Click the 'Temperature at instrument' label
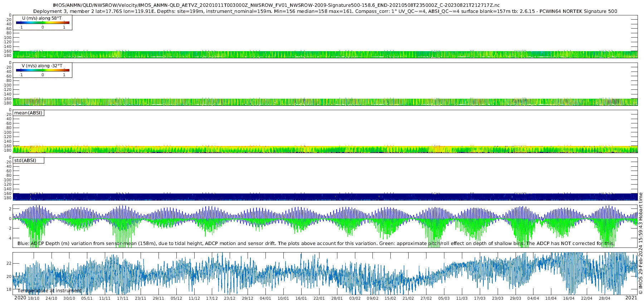This screenshot has height=304, width=644. pos(49,291)
